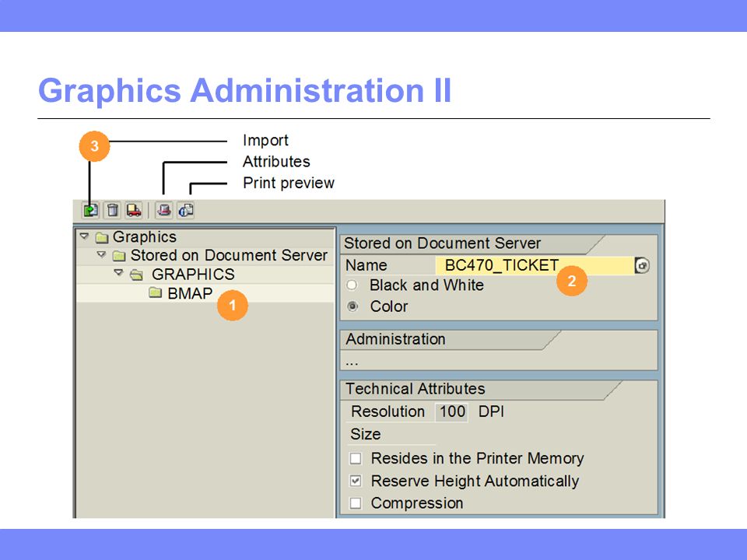The height and width of the screenshot is (560, 747).
Task: Select the Color radio button
Action: [352, 306]
